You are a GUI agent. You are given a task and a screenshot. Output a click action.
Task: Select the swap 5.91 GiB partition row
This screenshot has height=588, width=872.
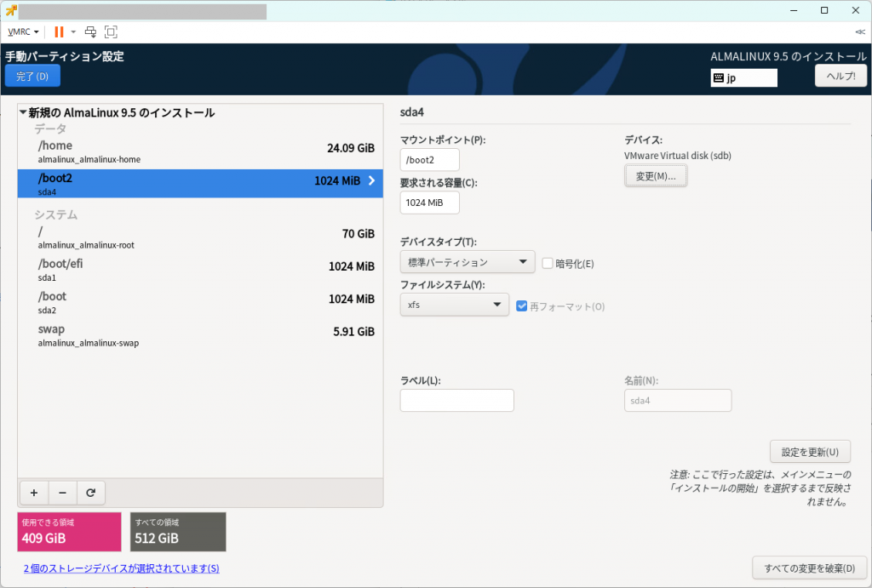point(200,335)
